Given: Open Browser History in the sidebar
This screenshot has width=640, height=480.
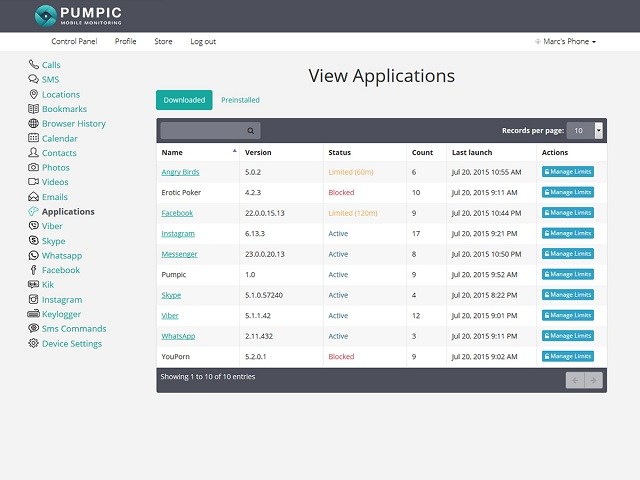Looking at the screenshot, I should [73, 124].
